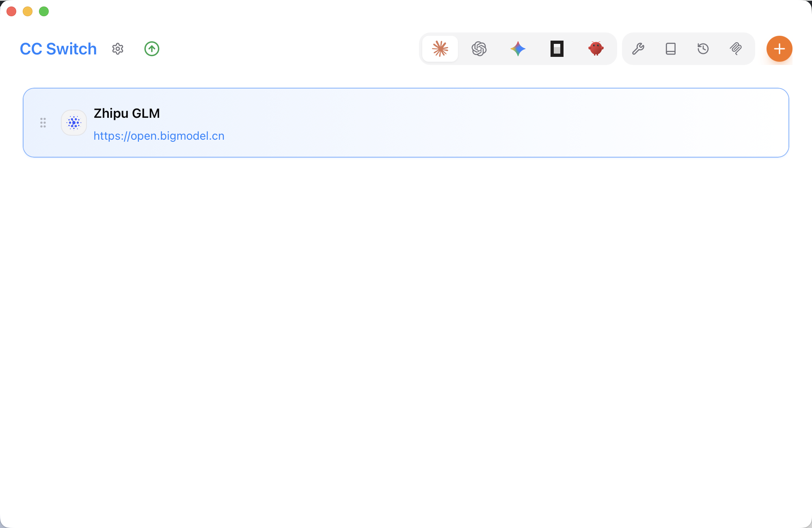
Task: Select the red lobster app tab
Action: click(x=596, y=49)
